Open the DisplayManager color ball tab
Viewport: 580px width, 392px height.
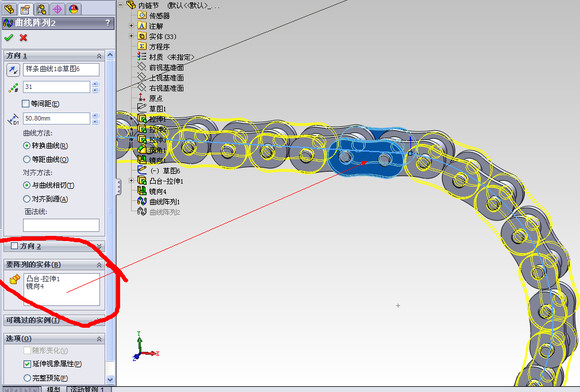tap(74, 9)
